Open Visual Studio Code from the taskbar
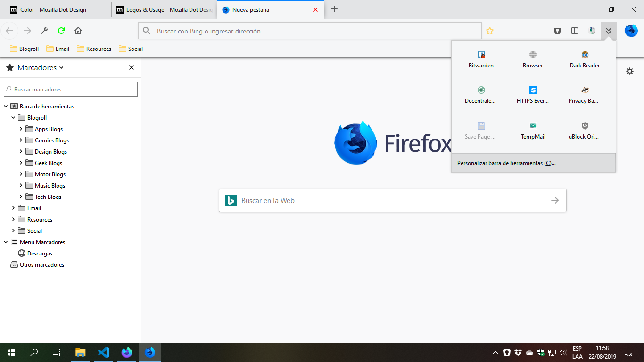Screen dimensions: 644x362 [x=104, y=353]
